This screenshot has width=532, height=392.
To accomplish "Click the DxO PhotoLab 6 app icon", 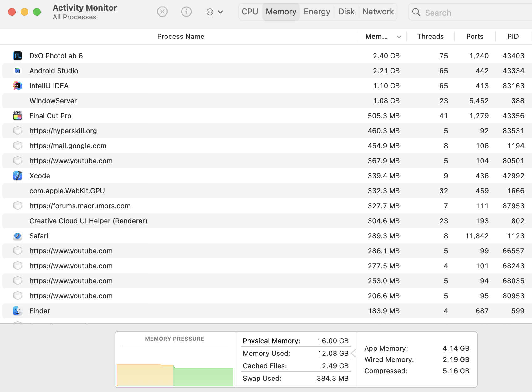I will [x=18, y=56].
